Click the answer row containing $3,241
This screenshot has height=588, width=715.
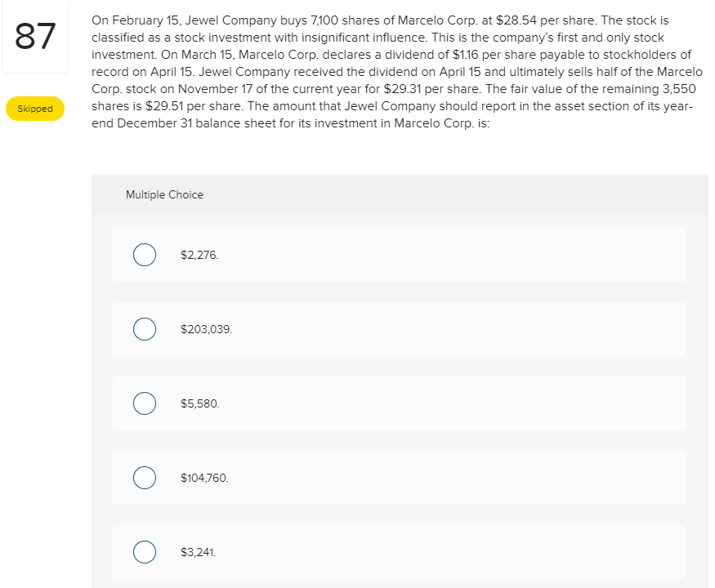tap(399, 552)
